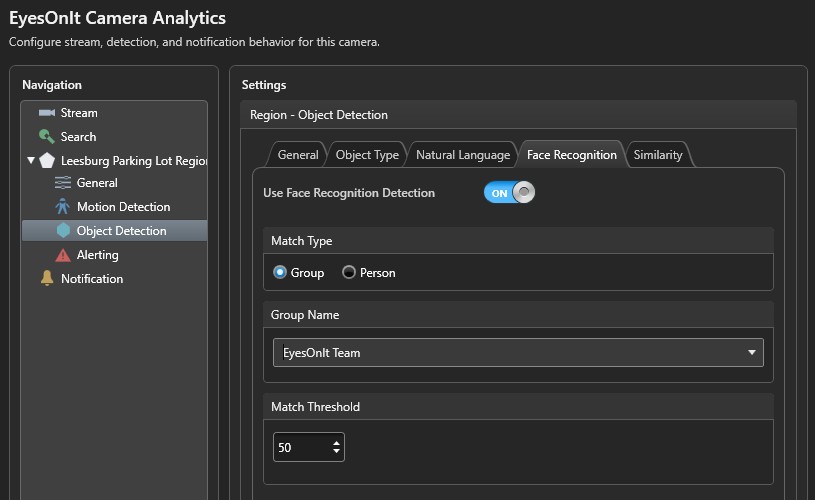Increase Match Threshold with up arrow
This screenshot has width=815, height=500.
[336, 443]
